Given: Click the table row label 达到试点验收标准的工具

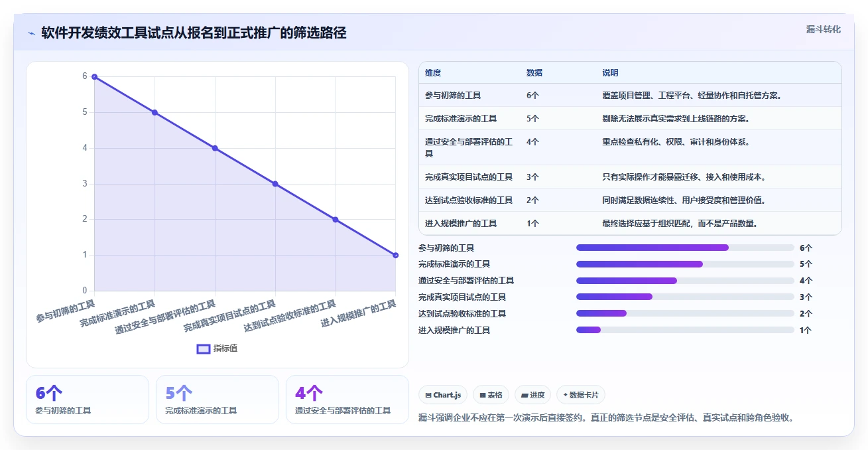Looking at the screenshot, I should pos(469,200).
